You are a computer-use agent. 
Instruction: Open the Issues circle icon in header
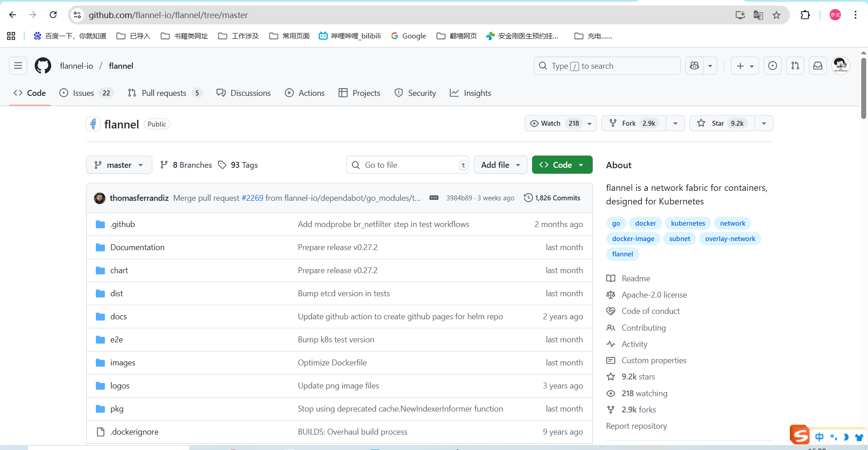tap(773, 66)
